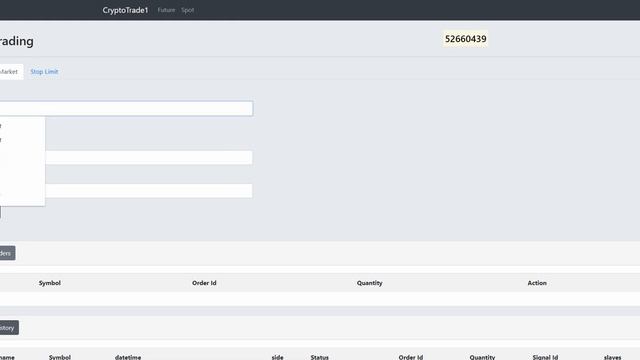Go to Spot in navigation bar
Screen dimensions: 640x360
pos(188,10)
